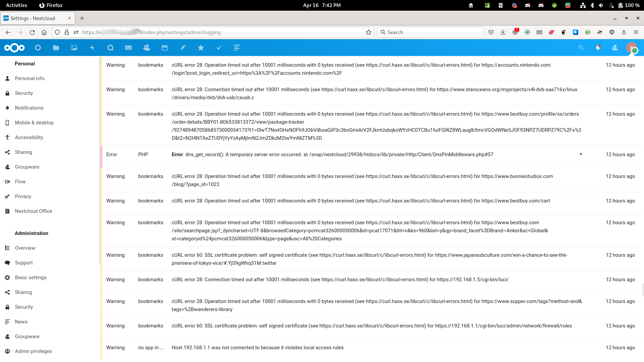644x362 pixels.
Task: Expand the PHP dns_get_record error details
Action: (581, 155)
